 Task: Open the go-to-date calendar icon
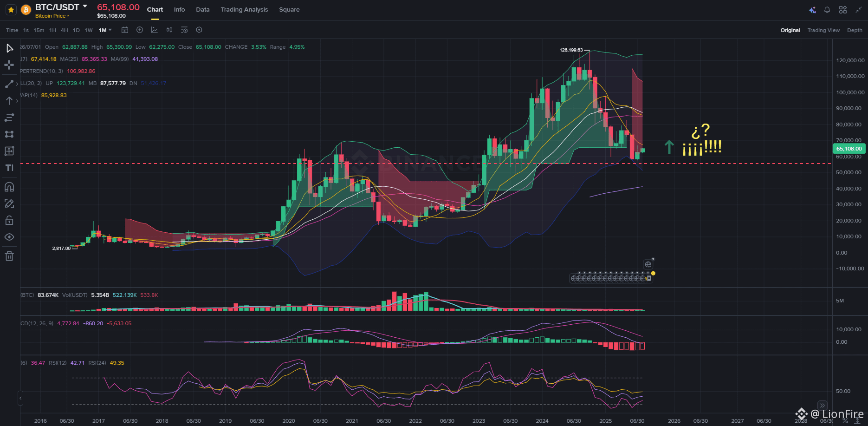pos(125,30)
